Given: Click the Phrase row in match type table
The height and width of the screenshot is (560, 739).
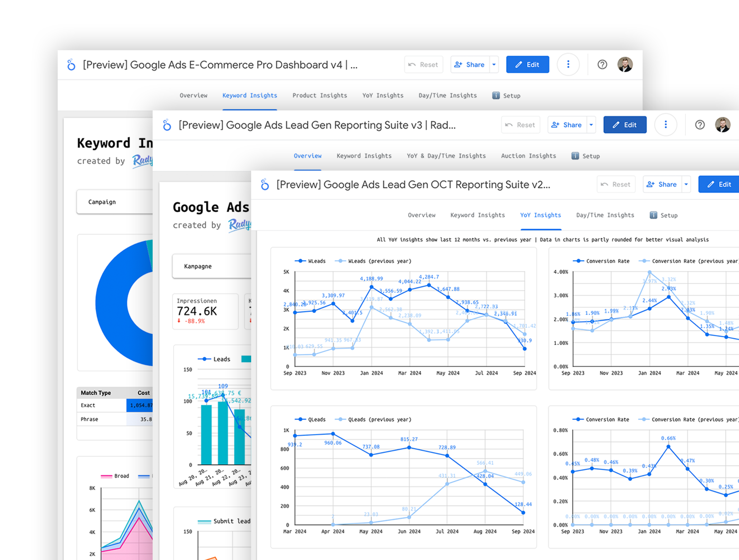Looking at the screenshot, I should (x=115, y=419).
